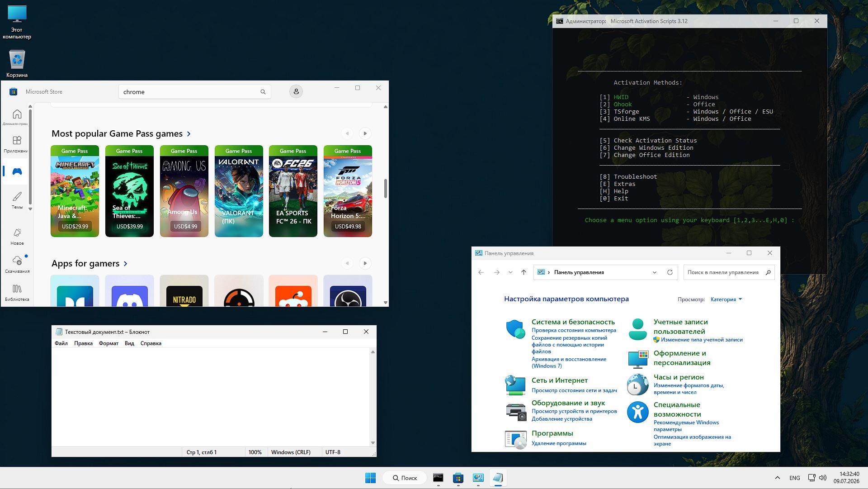
Task: Open Изменение типа учетной записи link
Action: [702, 340]
